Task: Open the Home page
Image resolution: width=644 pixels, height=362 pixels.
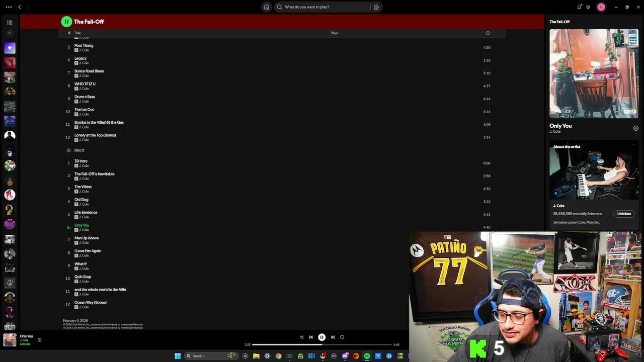Action: [267, 7]
